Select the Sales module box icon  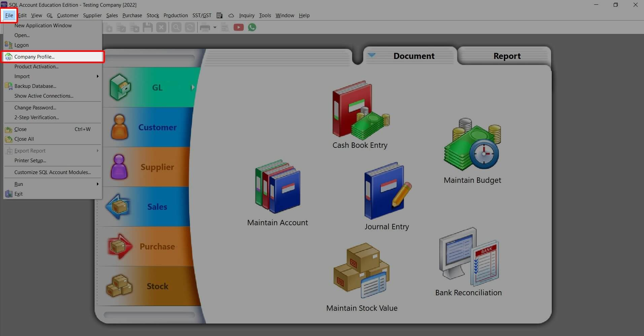[118, 206]
